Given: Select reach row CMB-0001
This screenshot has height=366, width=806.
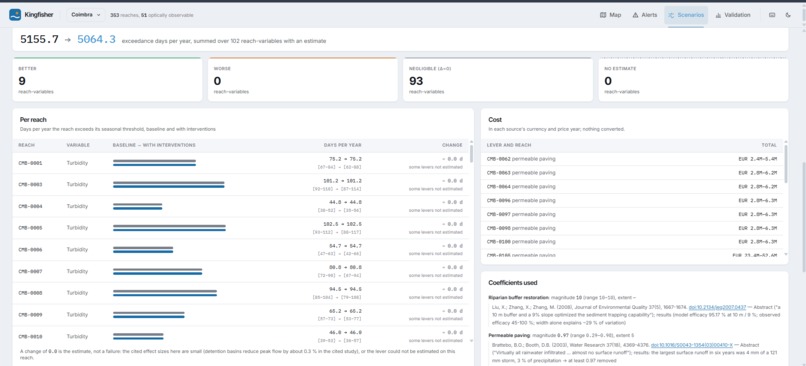Looking at the screenshot, I should [x=241, y=163].
